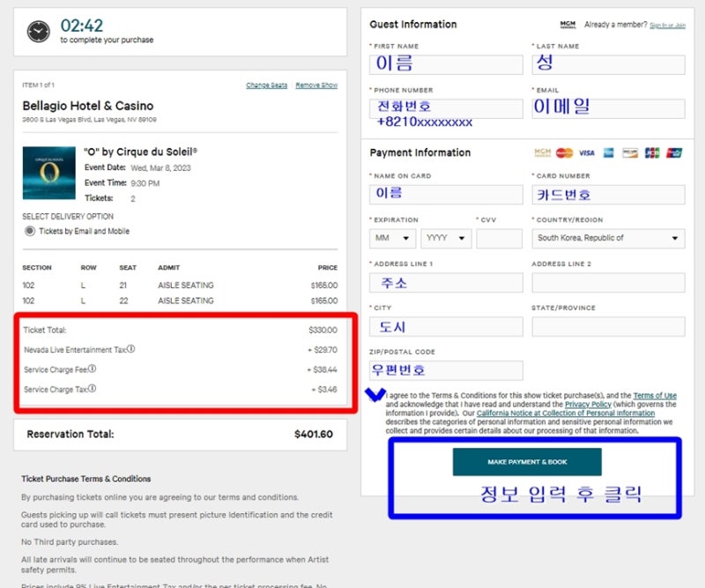Click the Visa card icon

(x=586, y=153)
